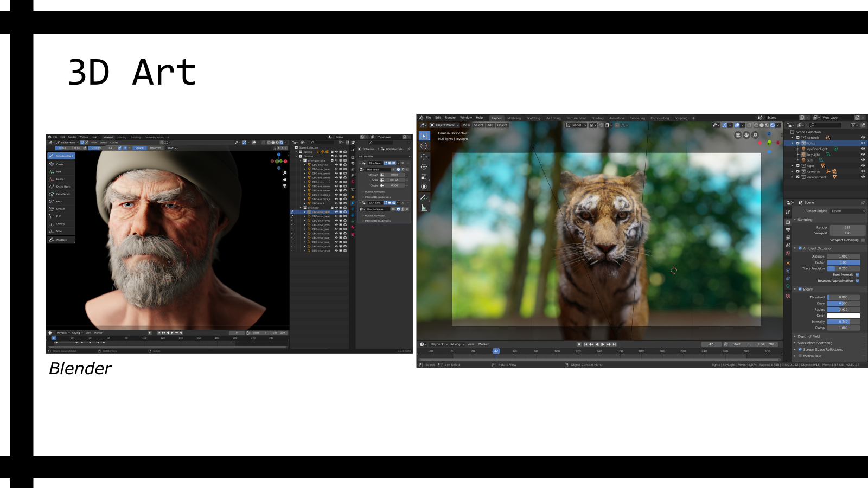Select Pinch brush in sculpt window
The height and width of the screenshot is (488, 868).
61,201
